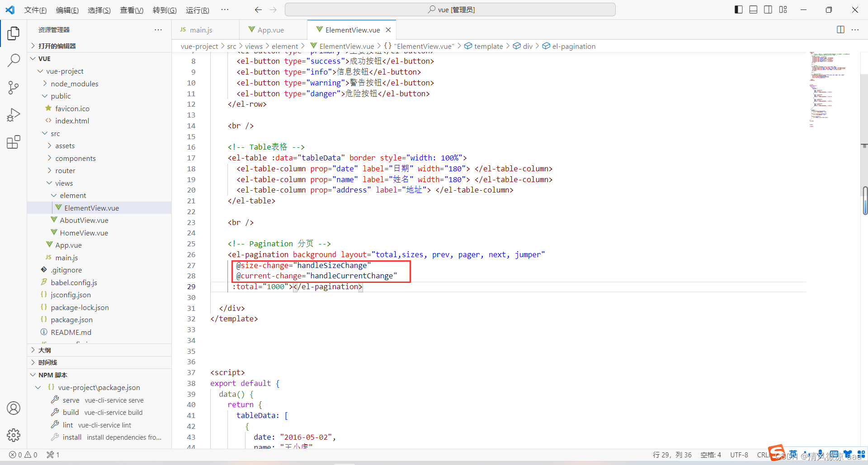Click line and column indicator 行 29, 列 36
This screenshot has width=868, height=465.
pyautogui.click(x=672, y=455)
